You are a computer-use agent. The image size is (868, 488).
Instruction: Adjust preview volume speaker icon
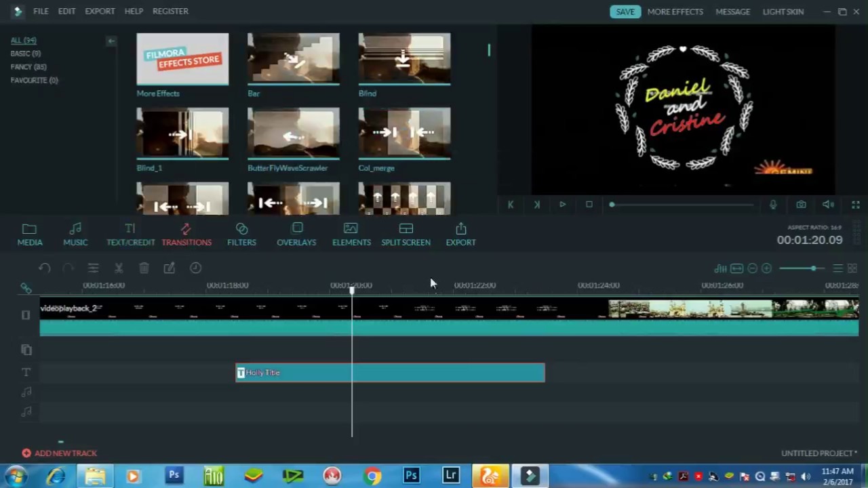828,205
